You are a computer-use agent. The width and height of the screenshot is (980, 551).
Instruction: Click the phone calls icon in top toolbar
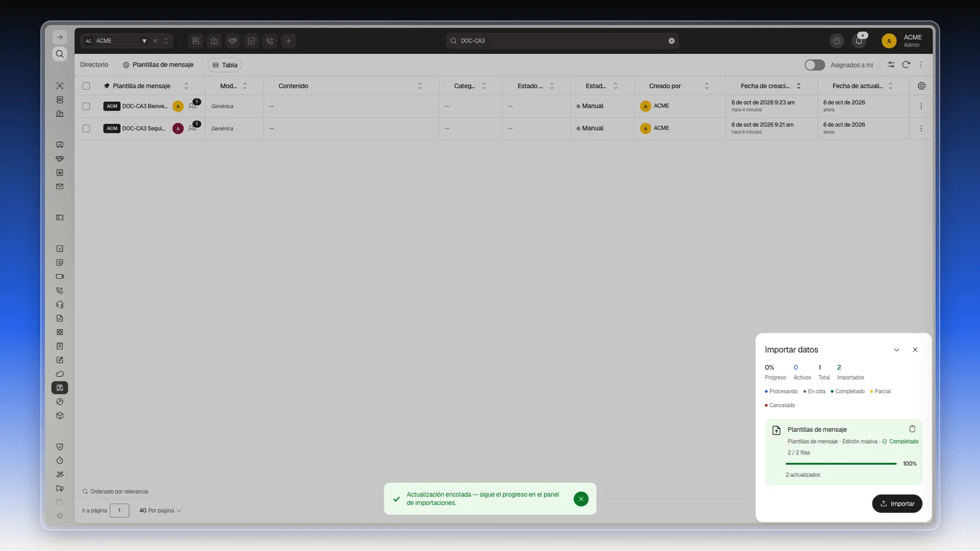tap(270, 41)
